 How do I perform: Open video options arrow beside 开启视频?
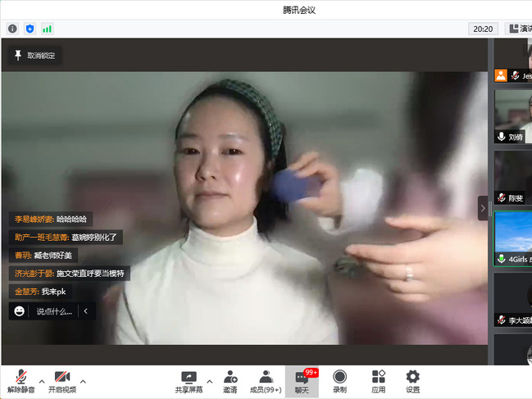(83, 381)
